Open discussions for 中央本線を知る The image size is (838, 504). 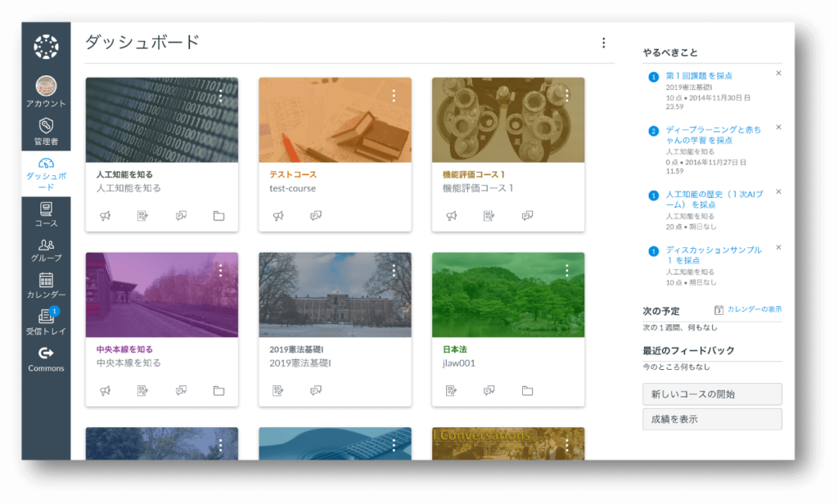tap(181, 391)
